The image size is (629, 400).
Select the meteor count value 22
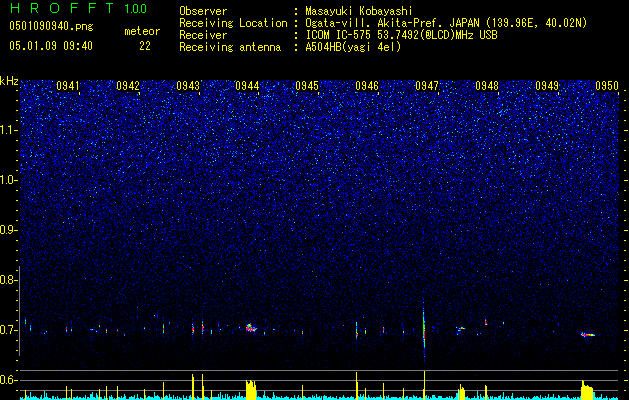click(x=145, y=46)
